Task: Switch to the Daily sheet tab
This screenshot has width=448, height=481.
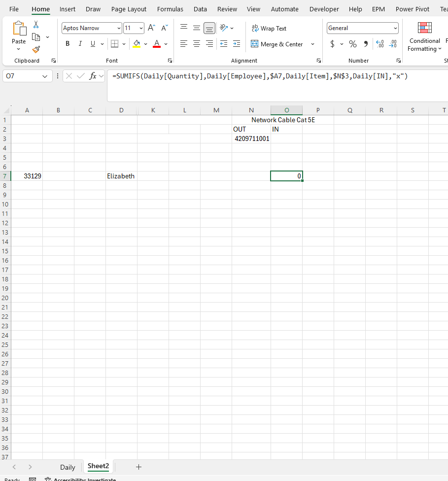Action: tap(68, 467)
